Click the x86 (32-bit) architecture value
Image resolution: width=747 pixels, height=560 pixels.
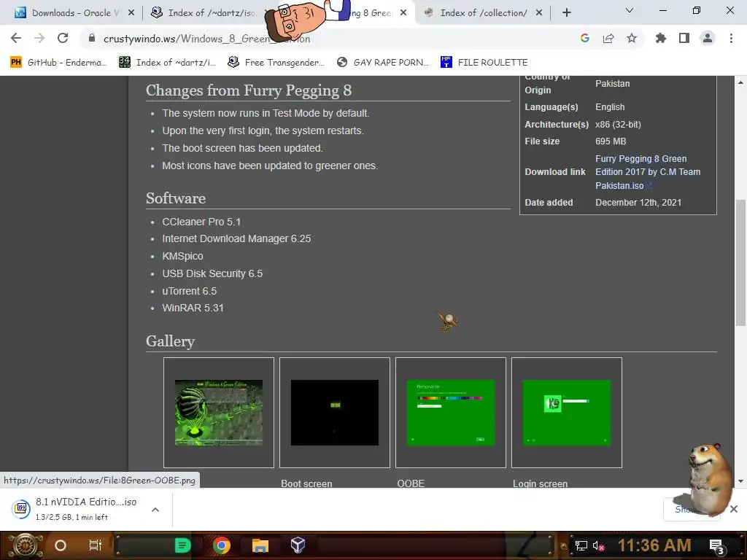click(618, 124)
